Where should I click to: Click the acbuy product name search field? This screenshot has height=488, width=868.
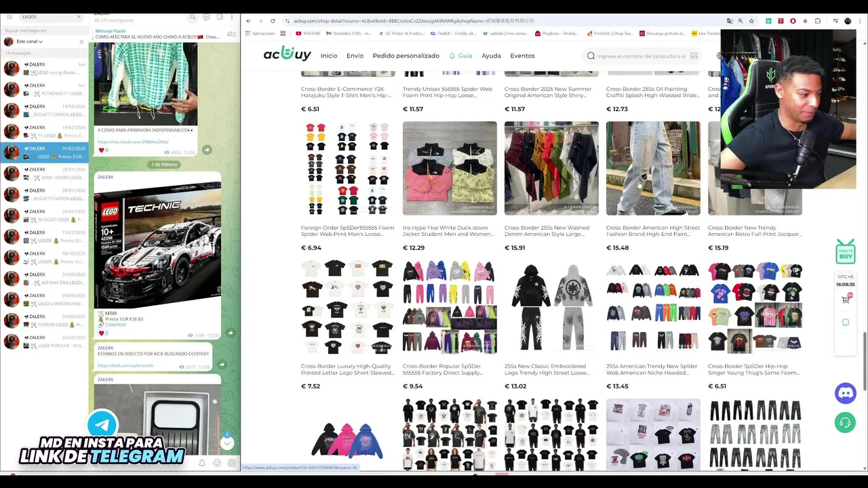642,56
